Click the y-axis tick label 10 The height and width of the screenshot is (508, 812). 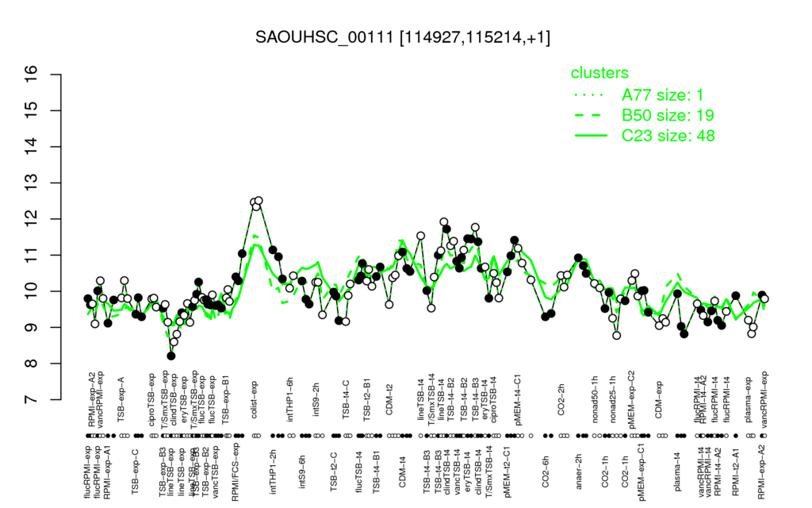coord(31,291)
